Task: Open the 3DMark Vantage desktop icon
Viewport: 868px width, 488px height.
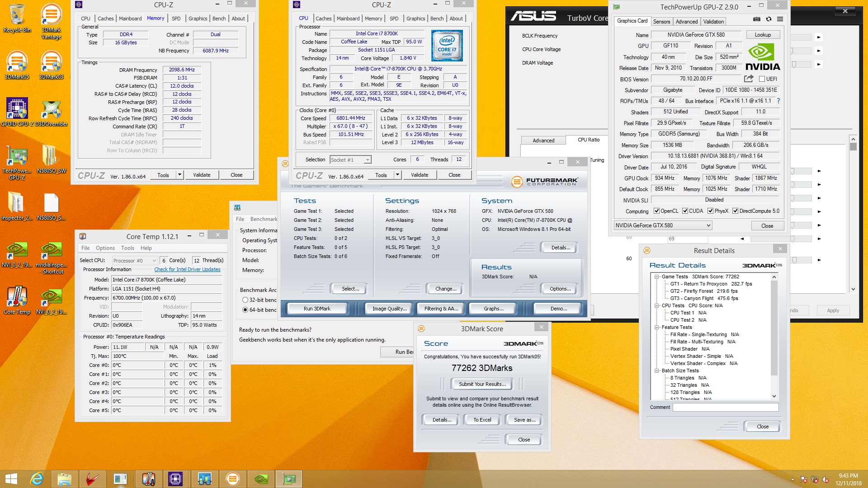Action: tap(51, 21)
